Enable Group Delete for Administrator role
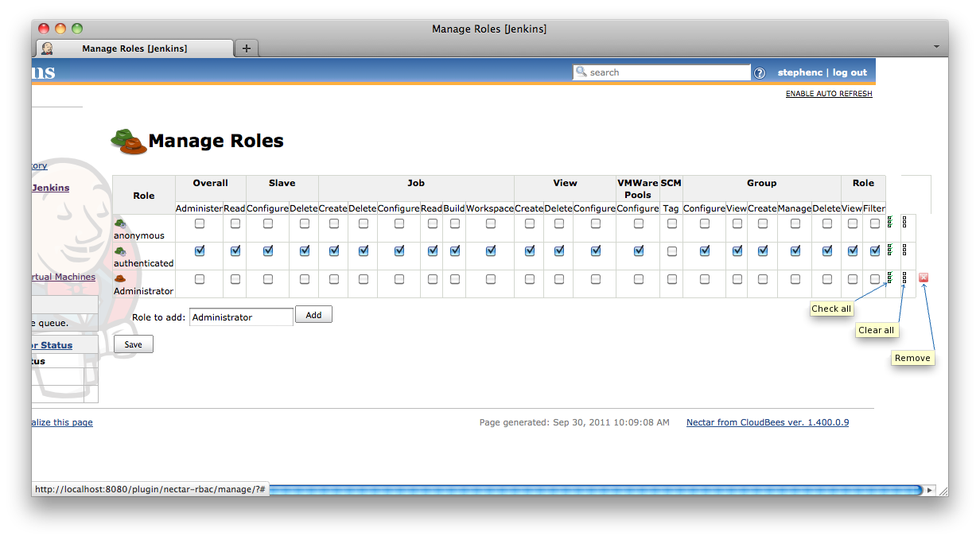Image resolution: width=980 pixels, height=540 pixels. 827,279
